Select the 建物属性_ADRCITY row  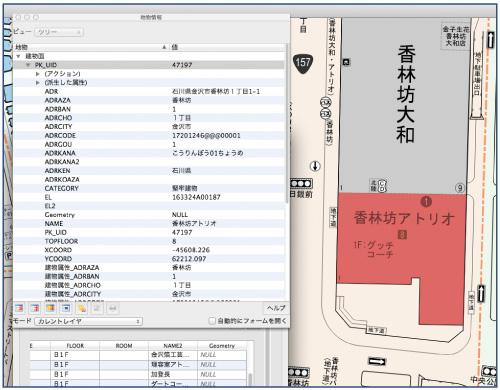pyautogui.click(x=149, y=294)
